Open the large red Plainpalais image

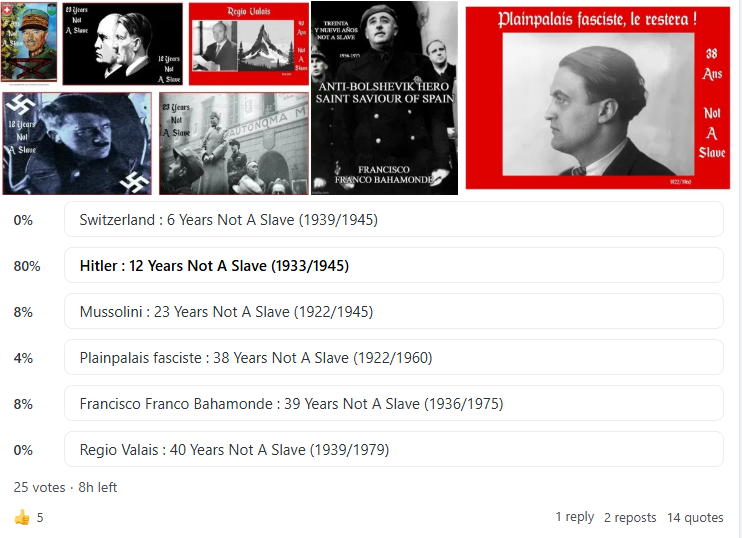point(598,98)
